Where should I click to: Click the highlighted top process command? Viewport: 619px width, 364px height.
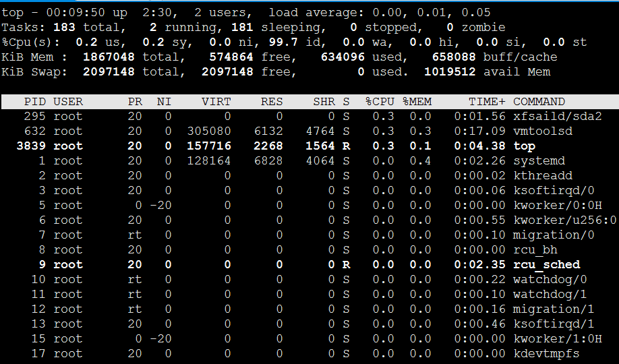click(x=524, y=146)
